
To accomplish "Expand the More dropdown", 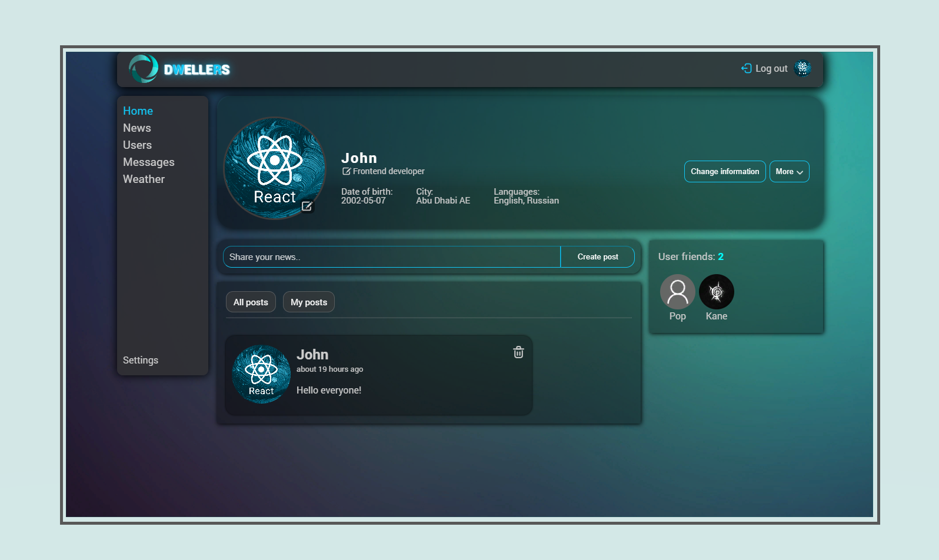I will (x=789, y=172).
